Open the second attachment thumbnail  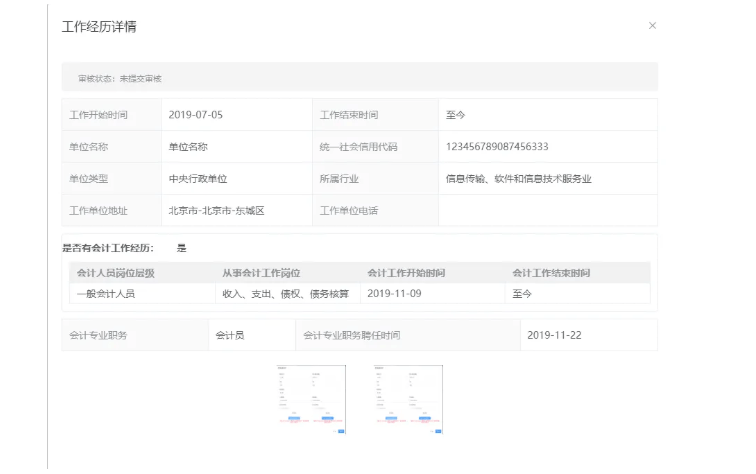[x=408, y=399]
